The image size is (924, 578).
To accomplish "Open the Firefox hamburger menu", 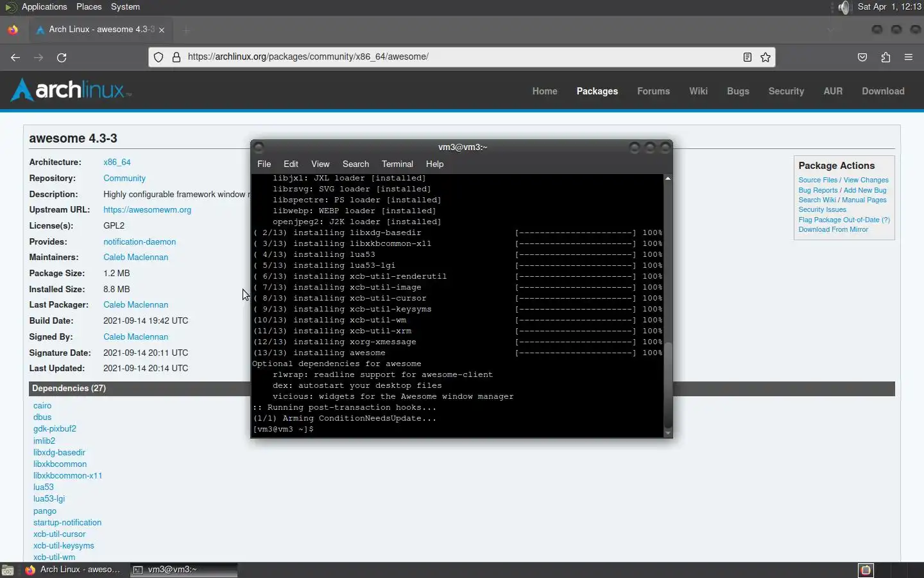I will [909, 57].
